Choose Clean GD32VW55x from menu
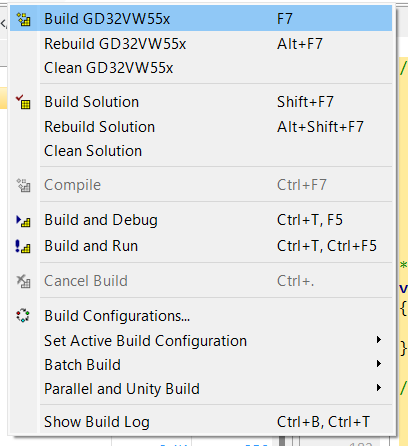 [201, 68]
